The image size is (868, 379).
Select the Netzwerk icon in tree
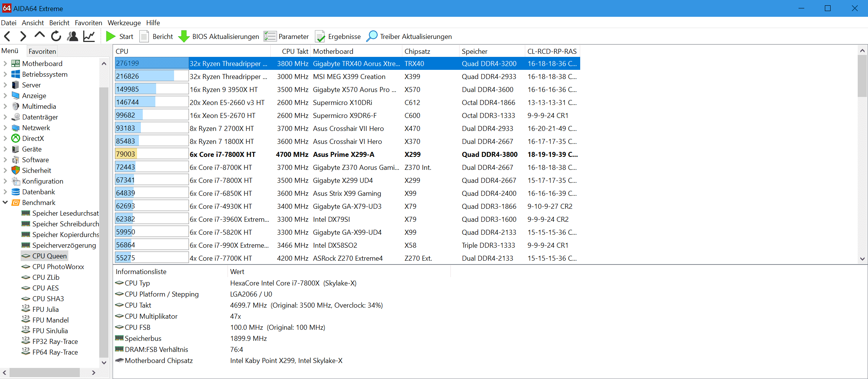[16, 127]
